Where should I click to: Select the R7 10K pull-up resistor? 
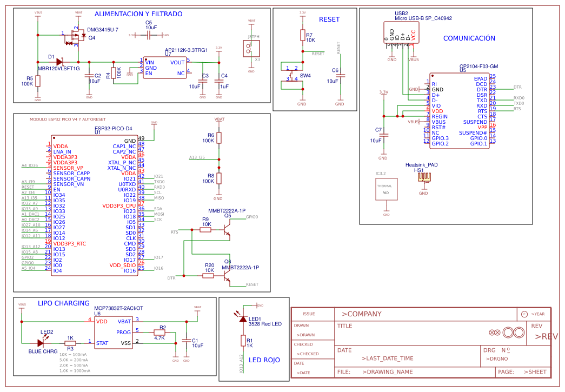click(303, 35)
